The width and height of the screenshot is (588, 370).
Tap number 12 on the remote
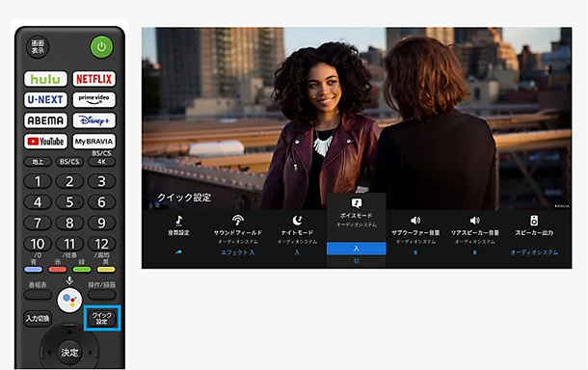(101, 244)
